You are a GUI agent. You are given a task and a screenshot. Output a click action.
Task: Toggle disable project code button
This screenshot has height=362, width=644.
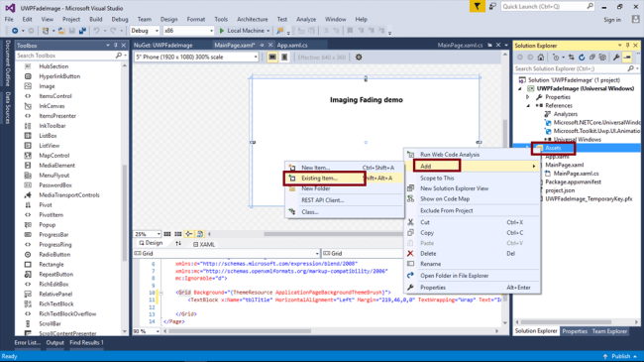coord(200,234)
